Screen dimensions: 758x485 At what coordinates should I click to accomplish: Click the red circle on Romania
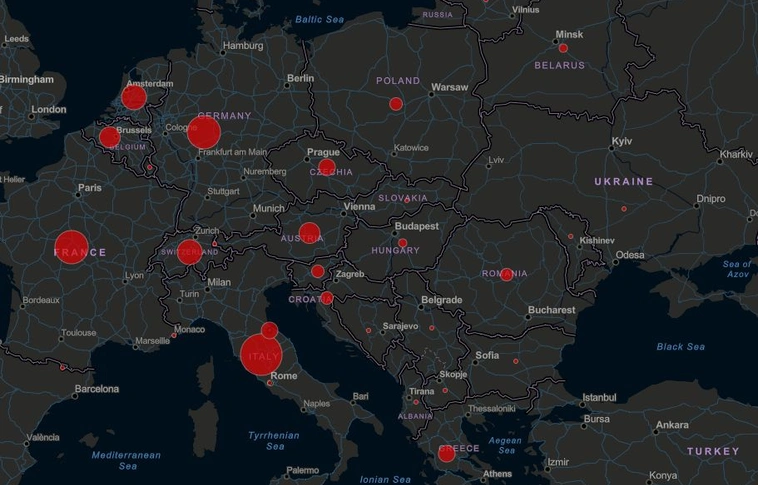click(x=507, y=274)
